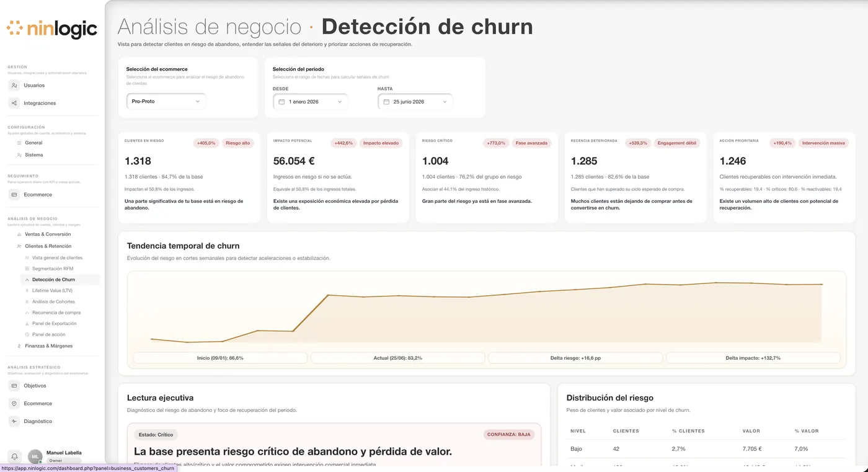Click the calendar icon in Desde field
This screenshot has width=868, height=472.
[x=281, y=102]
